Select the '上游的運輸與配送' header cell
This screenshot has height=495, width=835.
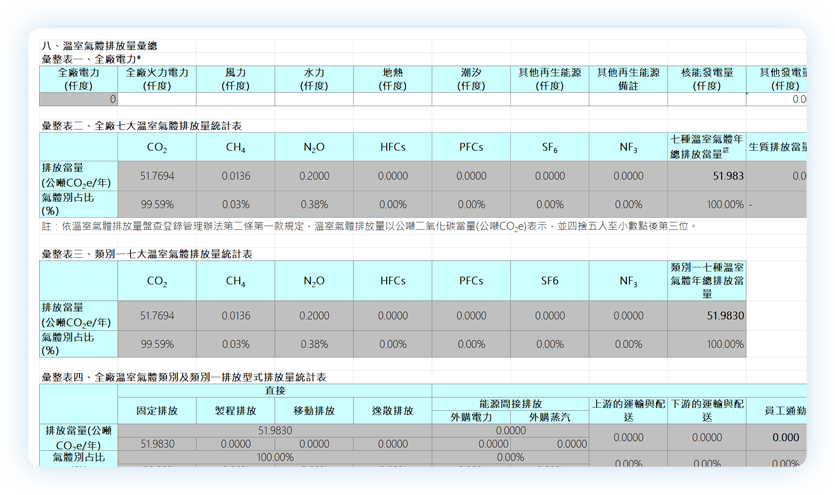[x=628, y=410]
